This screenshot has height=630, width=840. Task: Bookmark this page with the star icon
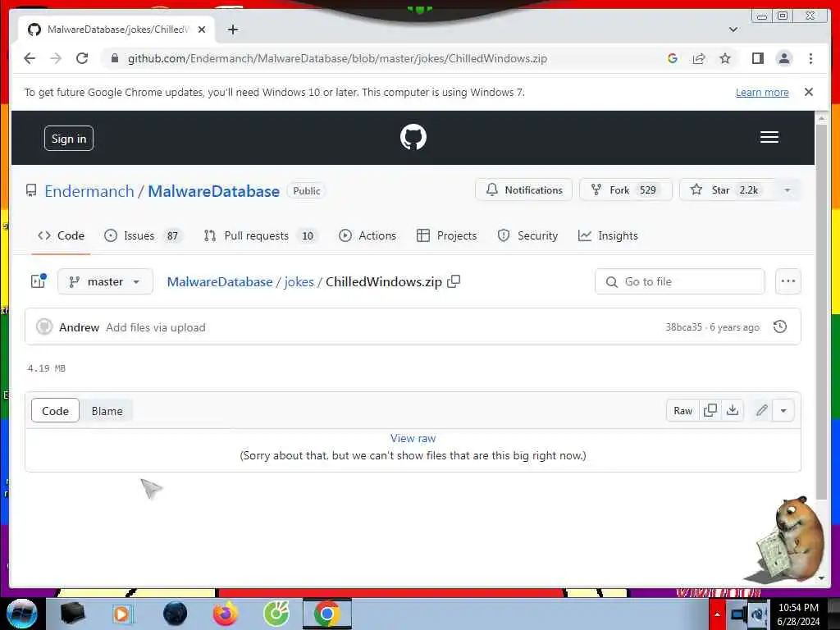click(725, 58)
